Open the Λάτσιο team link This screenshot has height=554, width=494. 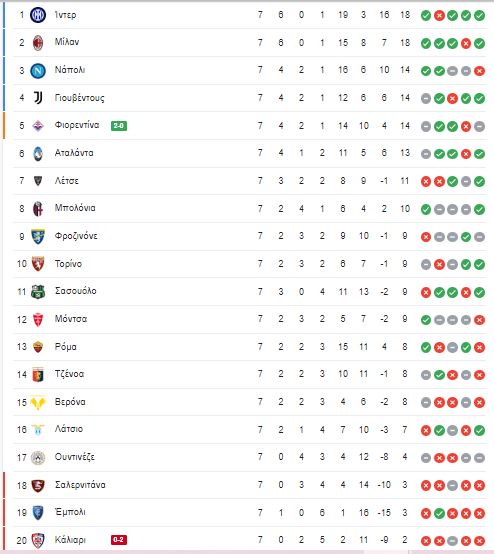(x=69, y=429)
